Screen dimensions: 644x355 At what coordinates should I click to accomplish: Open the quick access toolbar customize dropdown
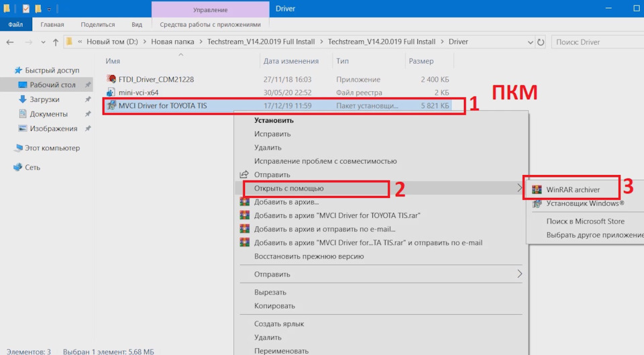[49, 9]
